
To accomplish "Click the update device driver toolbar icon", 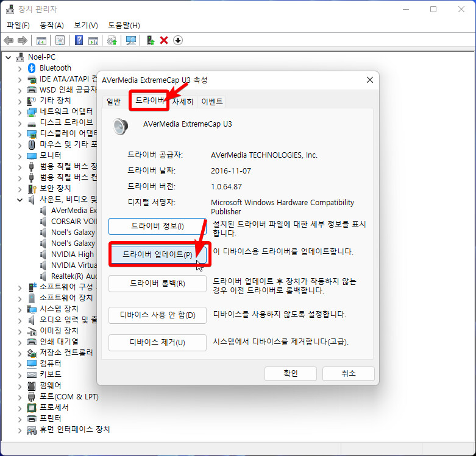I will [112, 40].
